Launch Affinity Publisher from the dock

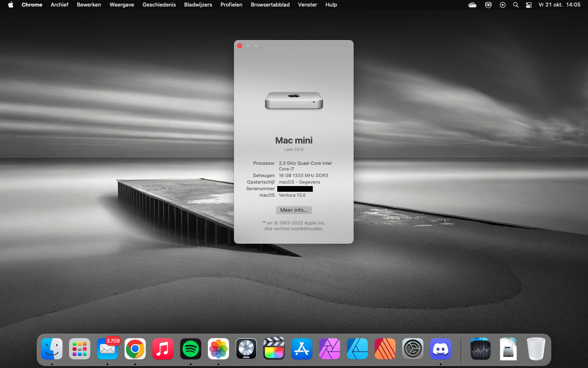tap(385, 349)
